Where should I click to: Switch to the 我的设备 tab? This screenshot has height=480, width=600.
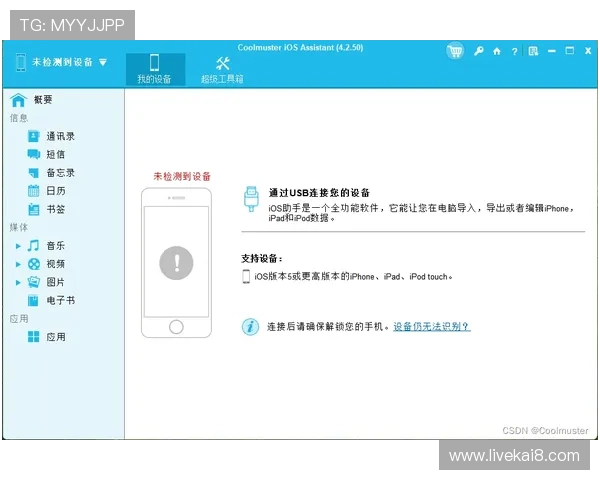pos(155,69)
